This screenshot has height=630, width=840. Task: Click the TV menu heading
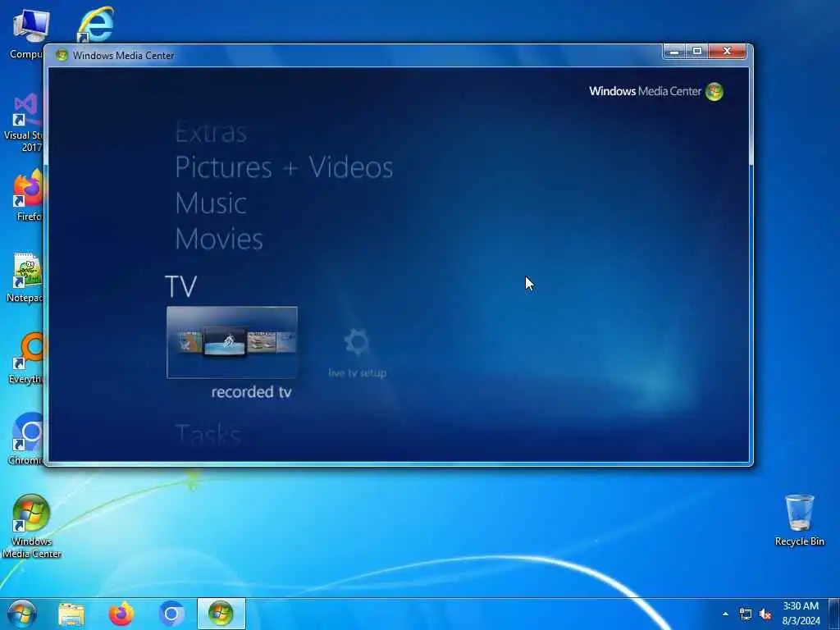pyautogui.click(x=181, y=286)
